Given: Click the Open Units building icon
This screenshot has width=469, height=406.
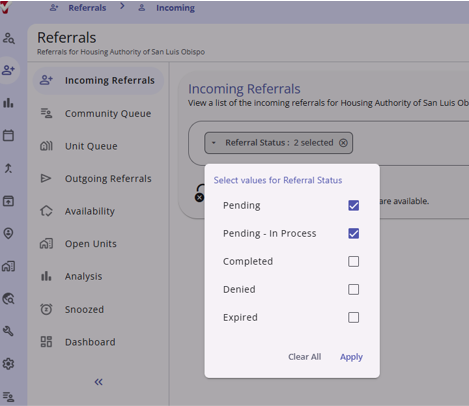Looking at the screenshot, I should tap(46, 244).
